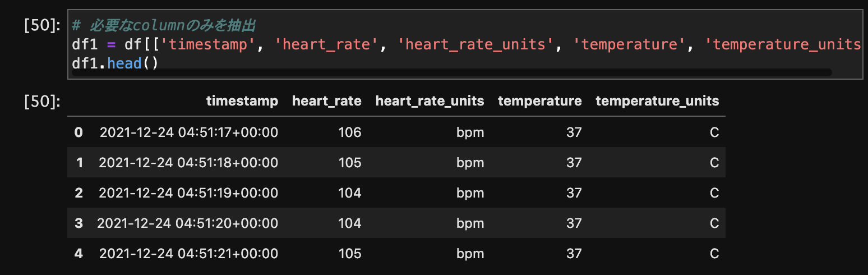Click the C unit cell in row 1
Viewport: 868px width, 275px height.
point(714,163)
